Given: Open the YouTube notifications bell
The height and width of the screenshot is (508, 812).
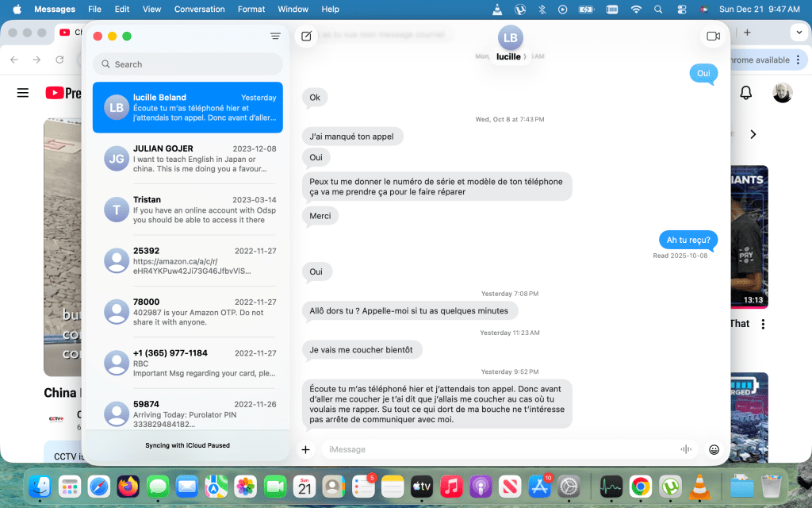Looking at the screenshot, I should tap(745, 93).
